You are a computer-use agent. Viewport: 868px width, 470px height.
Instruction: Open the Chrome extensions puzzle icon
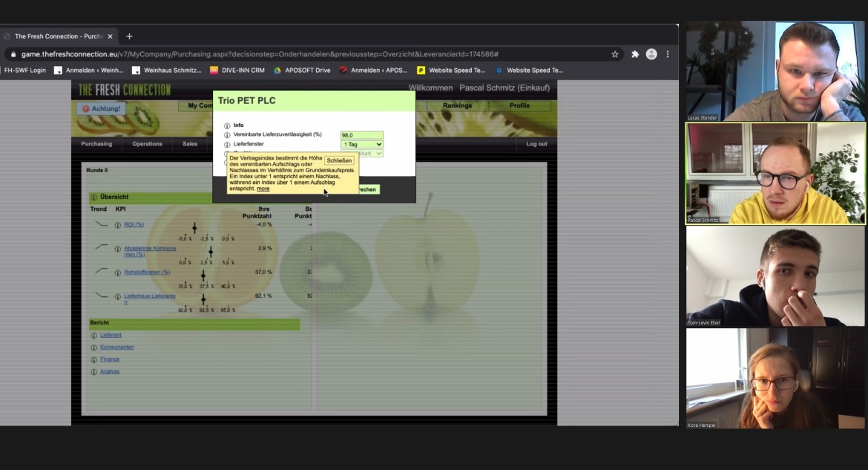(635, 54)
